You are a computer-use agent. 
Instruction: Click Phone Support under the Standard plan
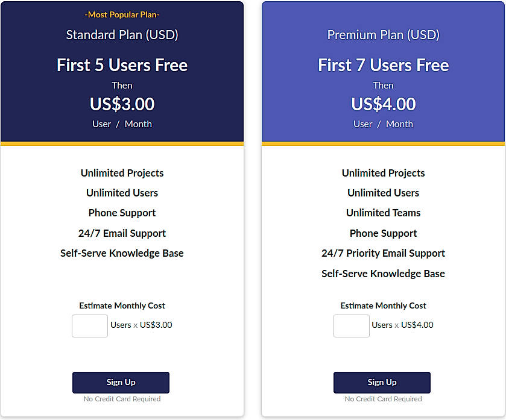122,213
